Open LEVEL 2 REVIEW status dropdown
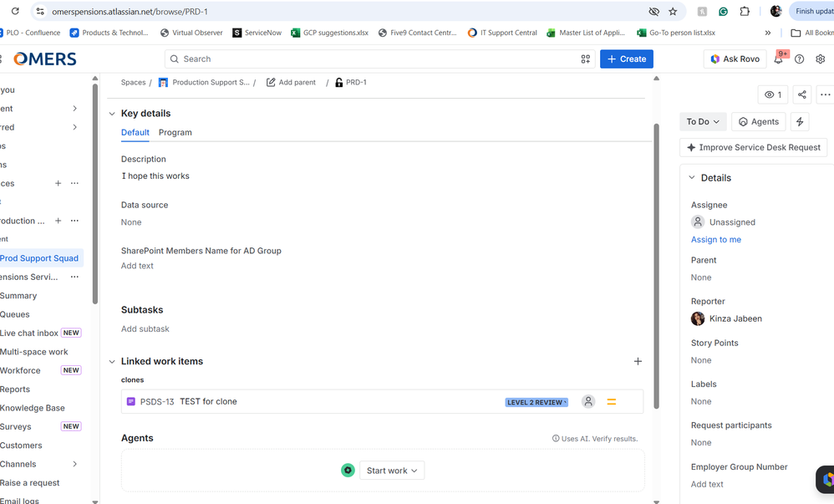Image resolution: width=834 pixels, height=504 pixels. (537, 402)
